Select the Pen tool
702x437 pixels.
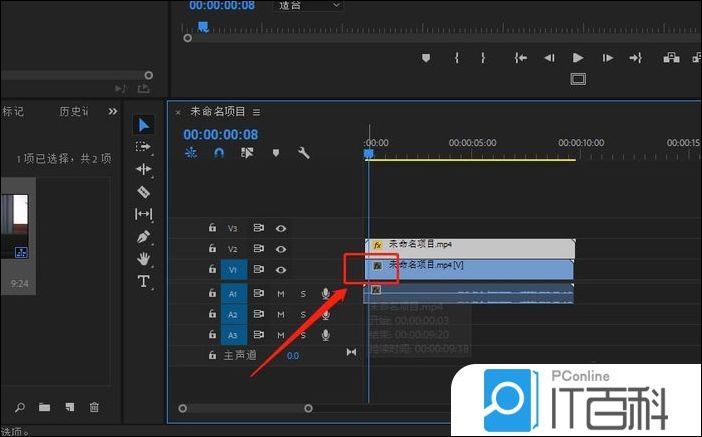coord(144,237)
